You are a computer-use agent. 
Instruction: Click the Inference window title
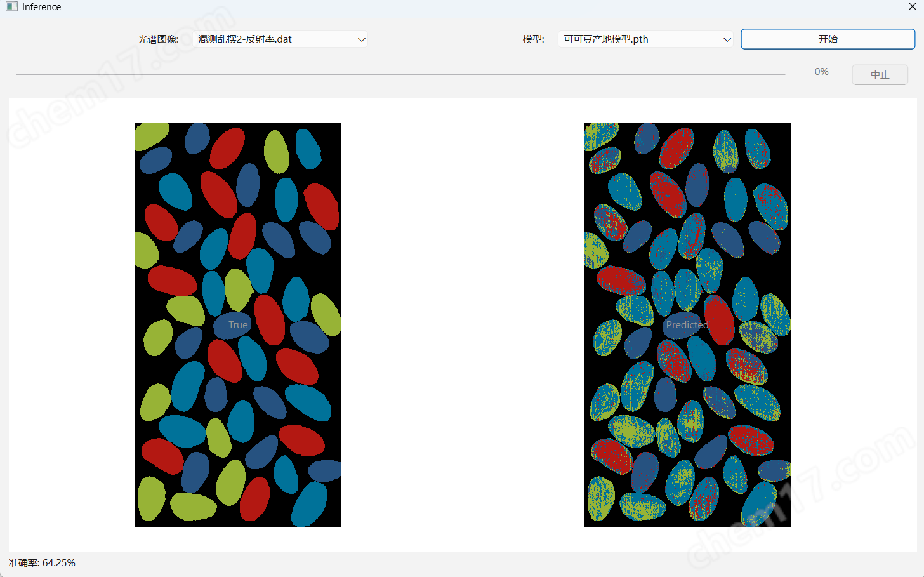tap(42, 7)
